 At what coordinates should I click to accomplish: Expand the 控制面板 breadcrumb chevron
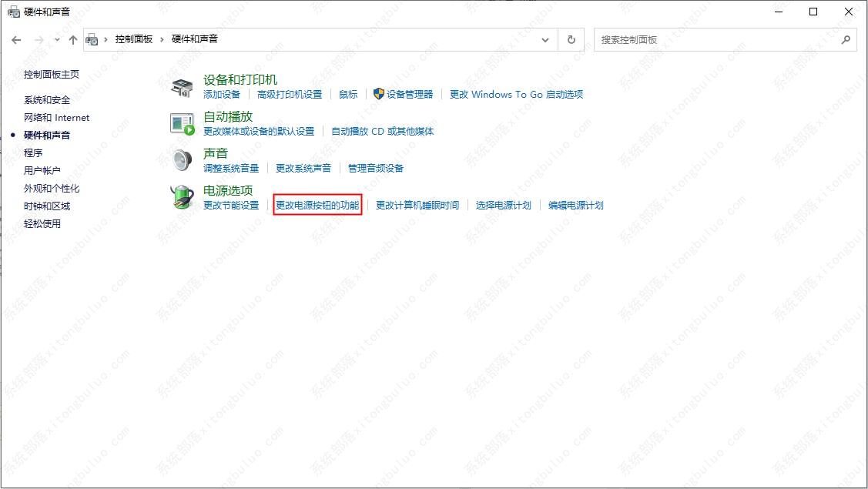click(163, 39)
